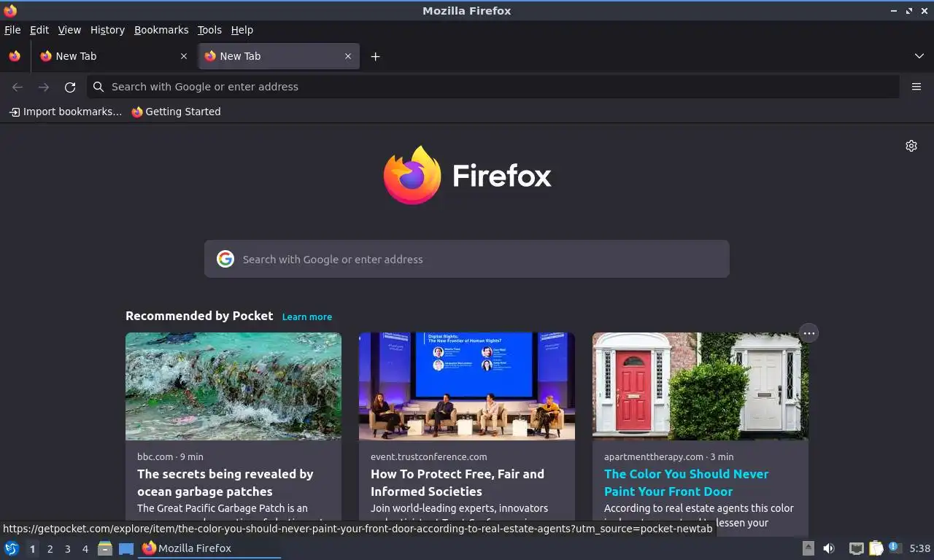Click headline 'The Color You Should Never Paint Your Front Door'
Screen dimensions: 934x560
[687, 483]
